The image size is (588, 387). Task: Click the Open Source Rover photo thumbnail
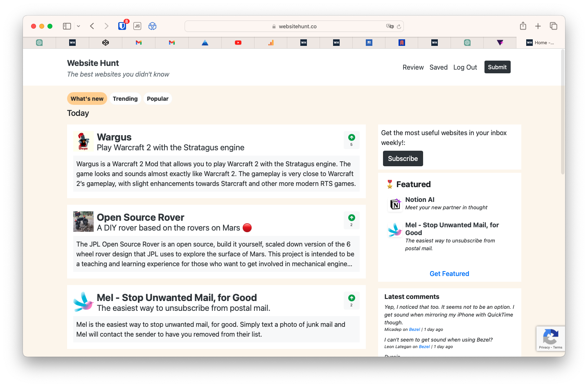83,222
